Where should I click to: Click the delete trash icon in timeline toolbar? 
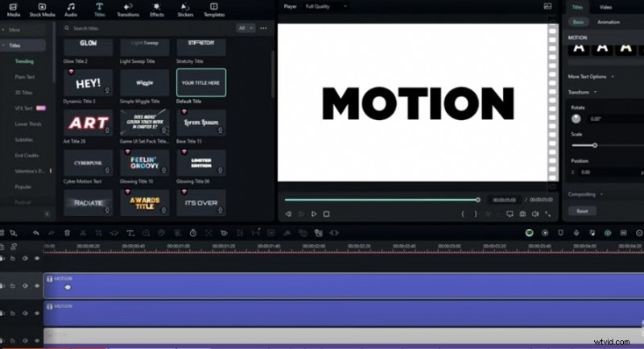(67, 233)
